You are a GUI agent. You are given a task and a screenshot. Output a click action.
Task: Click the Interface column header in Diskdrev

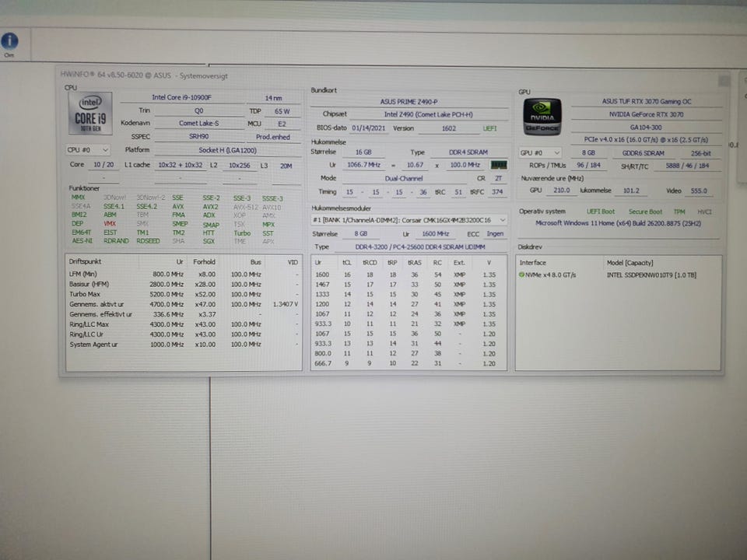coord(532,263)
